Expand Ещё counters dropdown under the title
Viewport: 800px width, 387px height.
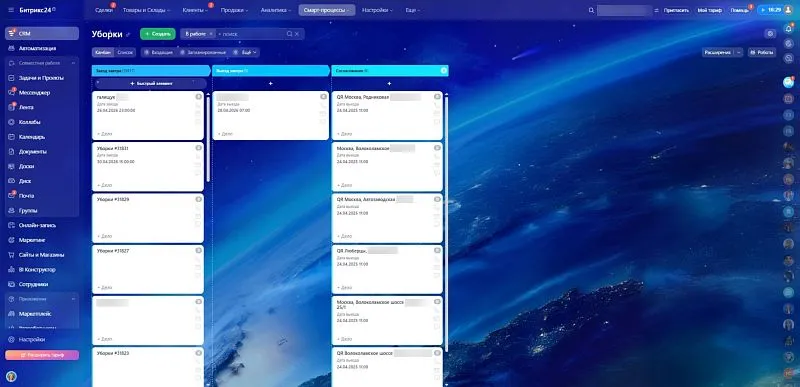coord(246,52)
